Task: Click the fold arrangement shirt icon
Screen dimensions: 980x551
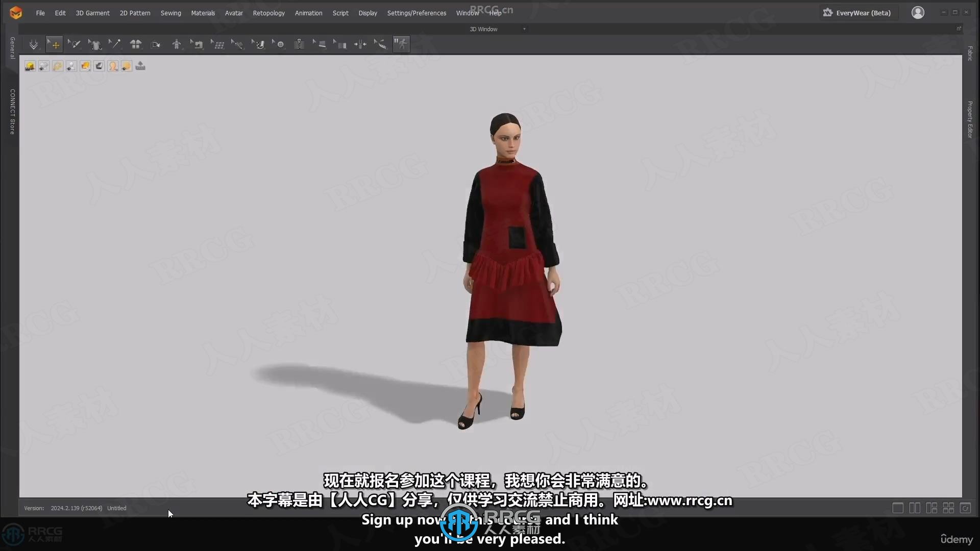Action: tap(136, 44)
